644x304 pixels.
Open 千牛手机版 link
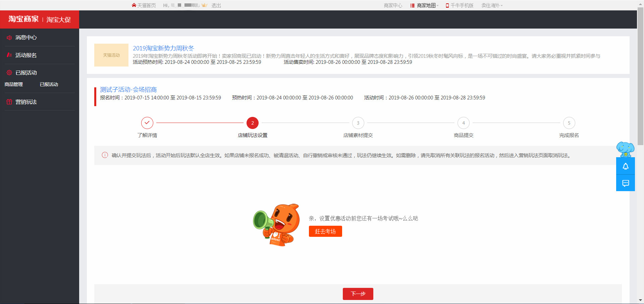(460, 5)
